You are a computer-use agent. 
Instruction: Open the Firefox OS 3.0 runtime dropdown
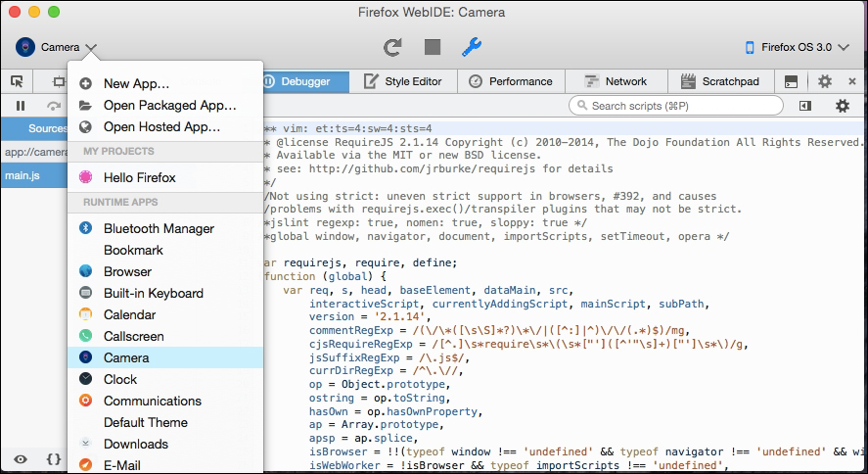point(798,47)
